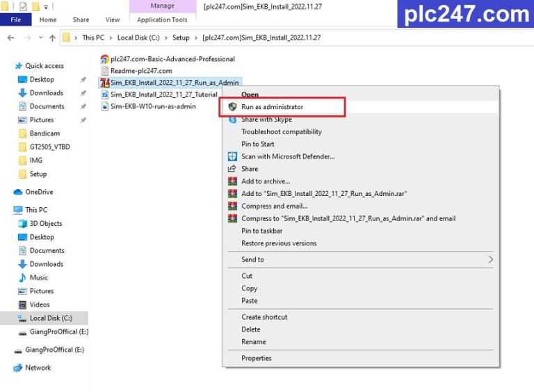This screenshot has width=534, height=392.
Task: Click the Music note icon in the sidebar
Action: (x=22, y=278)
